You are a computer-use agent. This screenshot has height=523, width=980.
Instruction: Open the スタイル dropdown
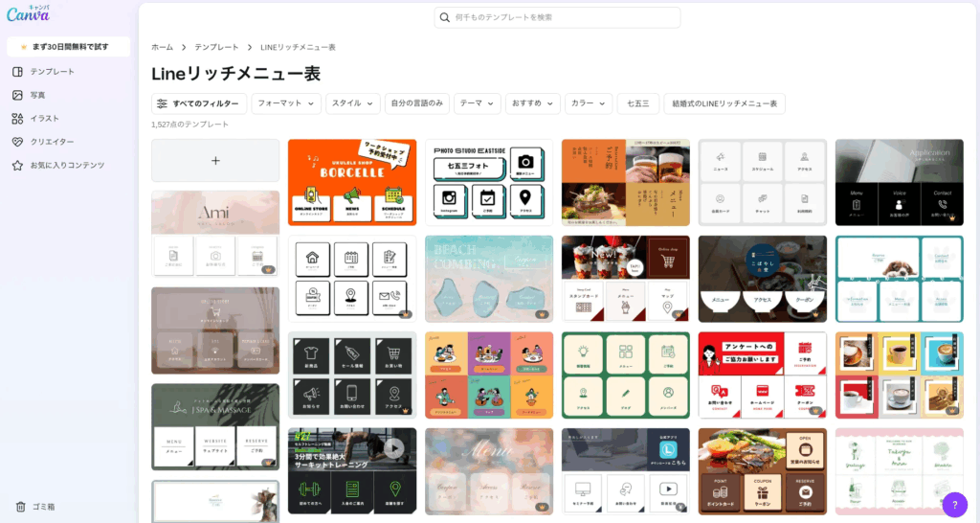352,103
